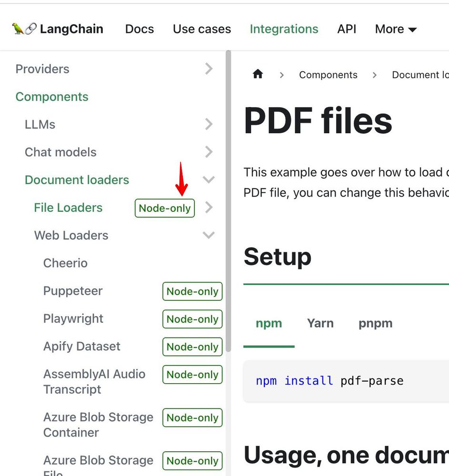
Task: Switch to the npm tab
Action: coord(269,323)
